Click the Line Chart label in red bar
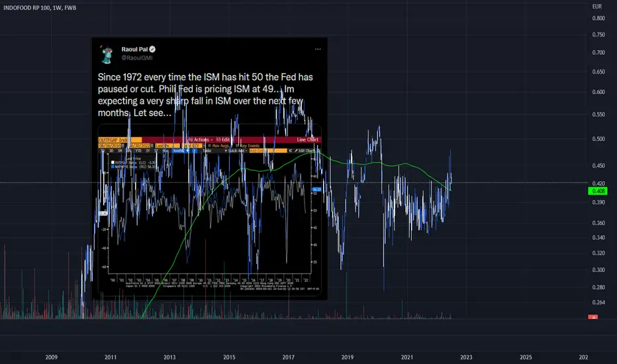The image size is (617, 364). pos(307,140)
